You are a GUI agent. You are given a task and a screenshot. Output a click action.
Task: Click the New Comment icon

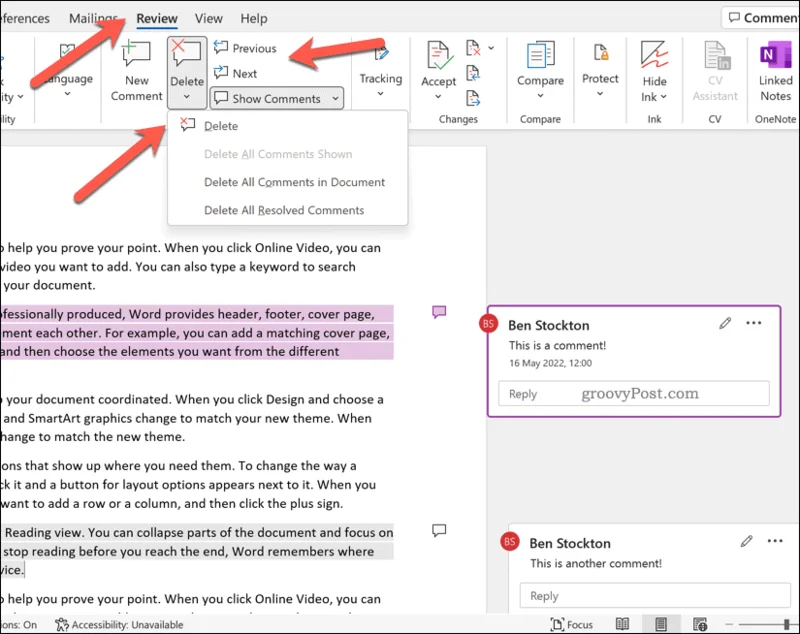[136, 54]
